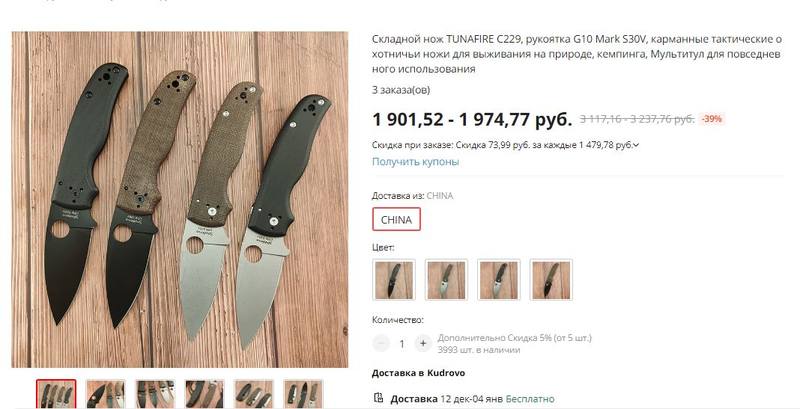Image resolution: width=800 pixels, height=409 pixels.
Task: Select the CHINA shipping origin option
Action: coord(396,219)
